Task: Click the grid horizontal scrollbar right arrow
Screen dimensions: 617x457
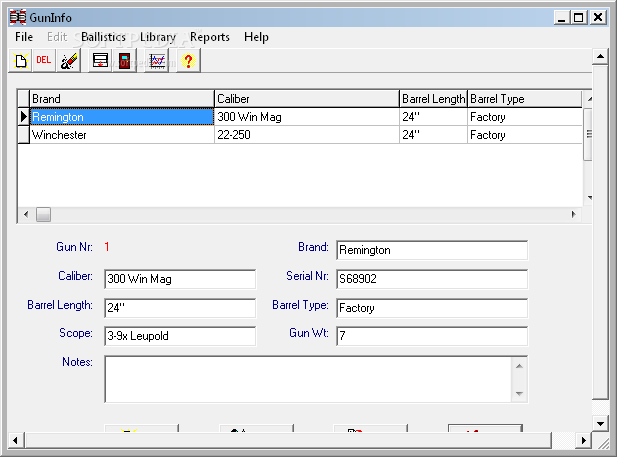Action: (573, 215)
